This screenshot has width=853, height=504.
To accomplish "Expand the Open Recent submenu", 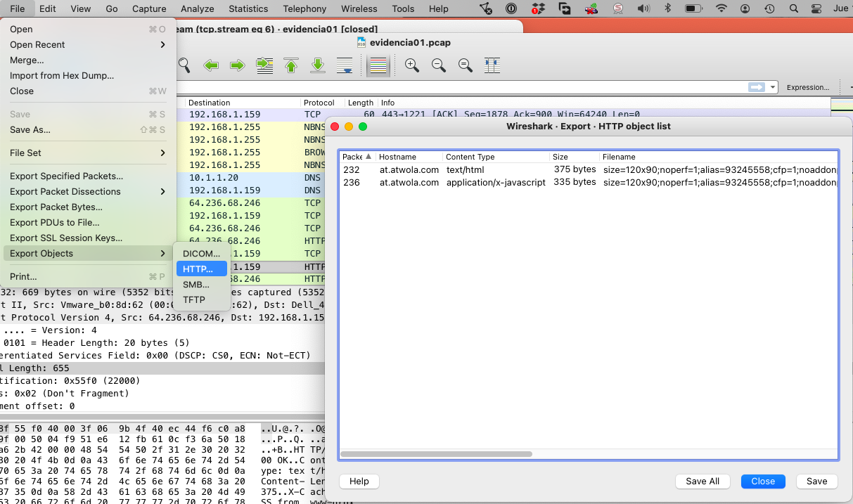I will click(88, 44).
